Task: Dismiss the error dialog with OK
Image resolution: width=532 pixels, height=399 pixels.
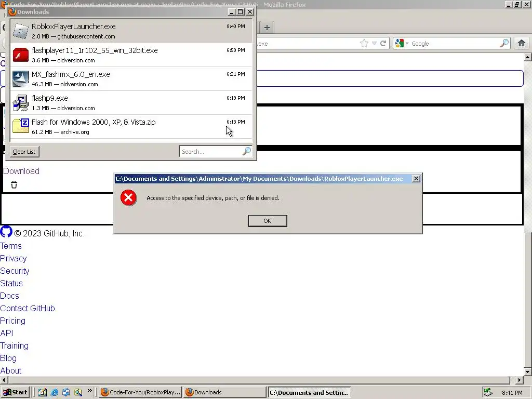Action: 268,220
